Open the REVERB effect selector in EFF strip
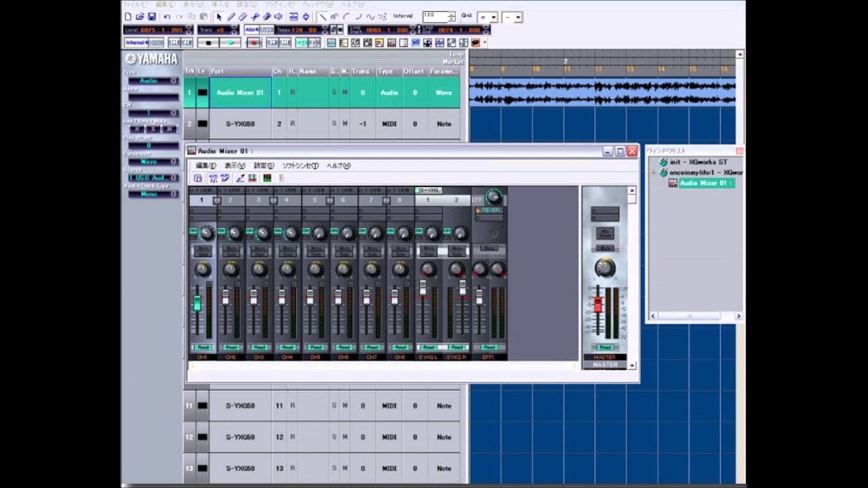The width and height of the screenshot is (868, 488). (x=489, y=210)
